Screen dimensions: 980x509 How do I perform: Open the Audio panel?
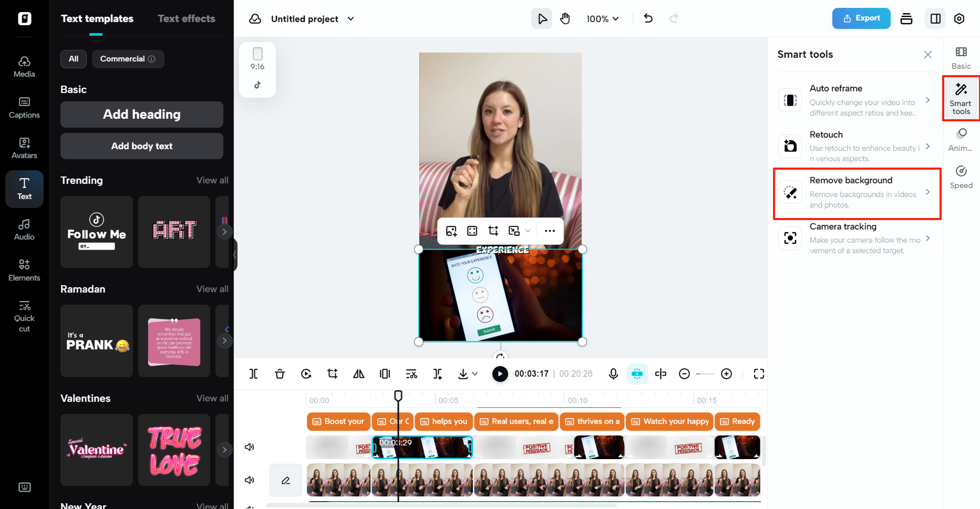[24, 230]
